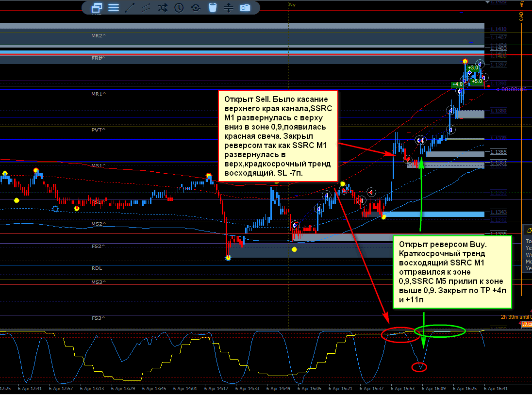Viewport: 532px width, 395px height.
Task: Click the MR1^ pivot level label
Action: pyautogui.click(x=99, y=94)
